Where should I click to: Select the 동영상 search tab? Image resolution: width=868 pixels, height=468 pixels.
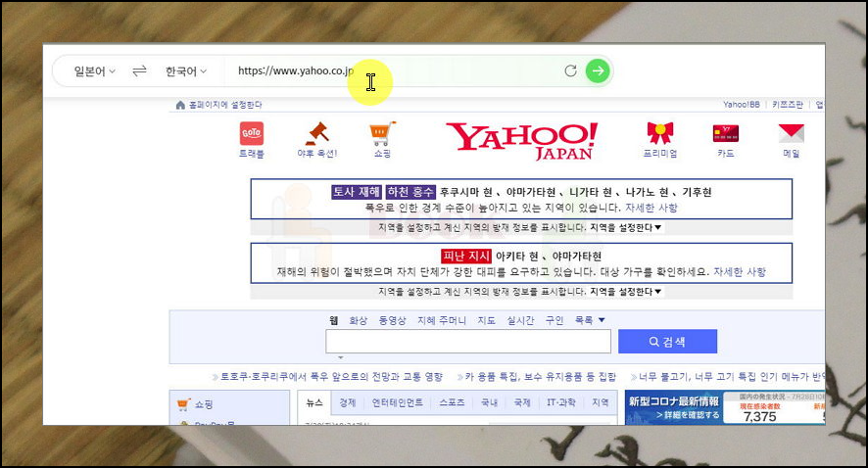[x=392, y=320]
